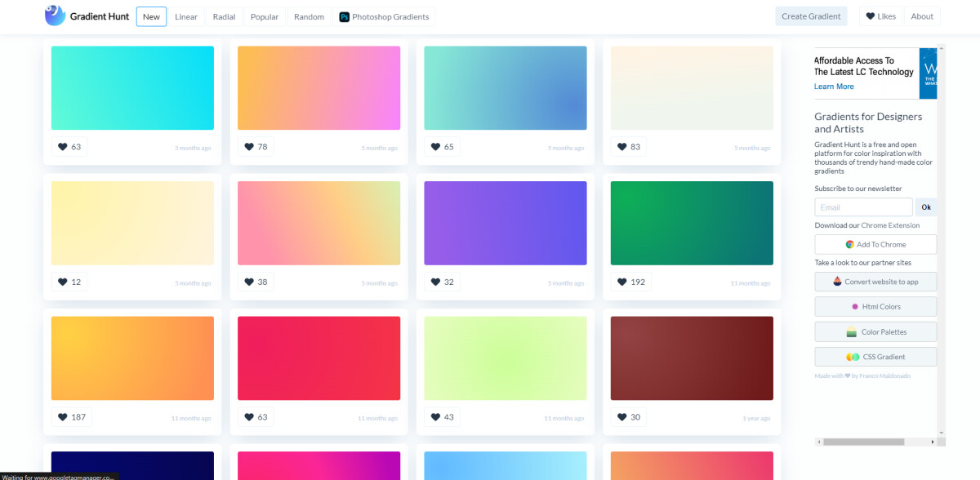980x480 pixels.
Task: Click the heart icon in the Likes button
Action: pos(871,15)
